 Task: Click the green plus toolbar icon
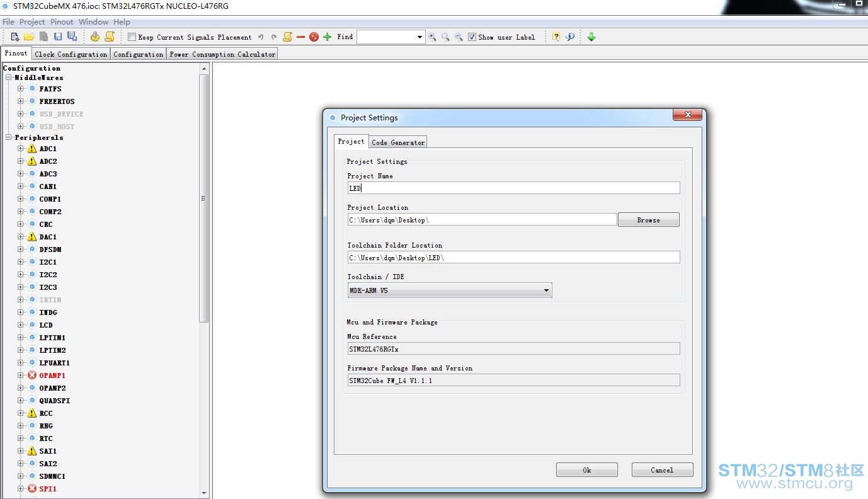coord(327,37)
